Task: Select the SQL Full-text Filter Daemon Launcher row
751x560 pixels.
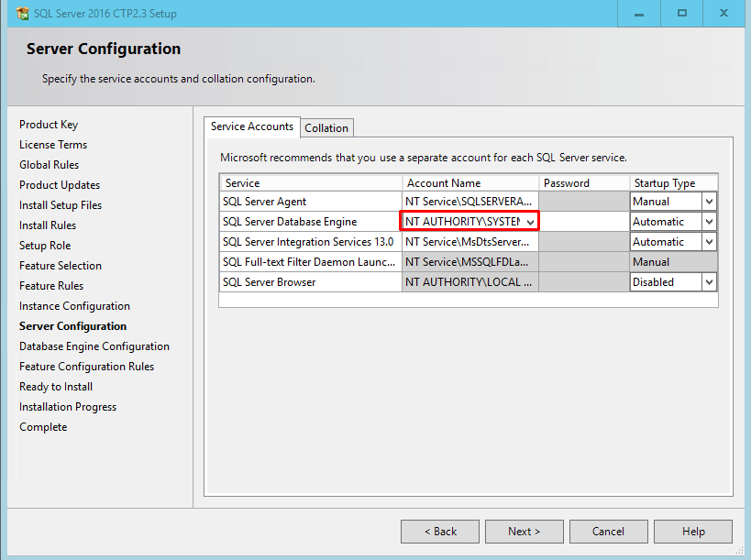Action: (x=311, y=262)
